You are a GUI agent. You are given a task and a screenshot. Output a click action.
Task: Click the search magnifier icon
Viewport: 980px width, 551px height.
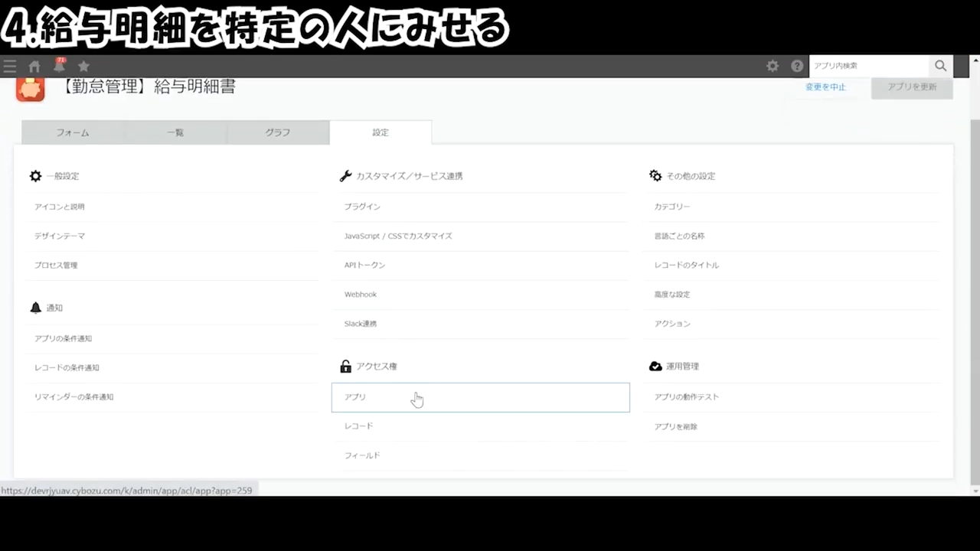[x=941, y=66]
